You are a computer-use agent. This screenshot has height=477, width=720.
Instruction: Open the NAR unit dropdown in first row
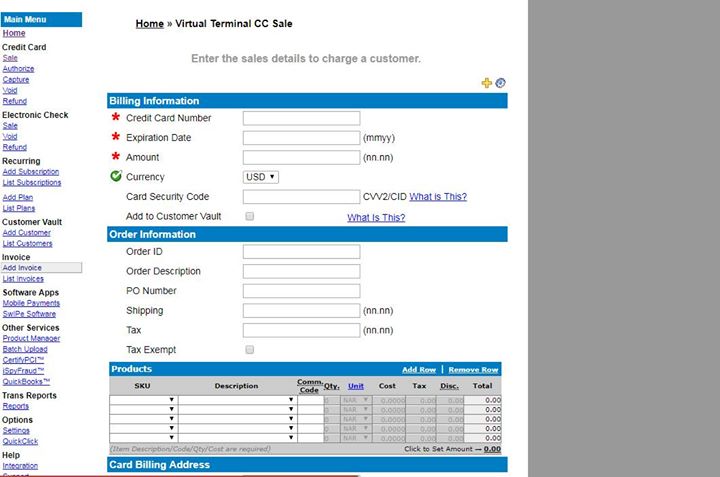tap(355, 400)
